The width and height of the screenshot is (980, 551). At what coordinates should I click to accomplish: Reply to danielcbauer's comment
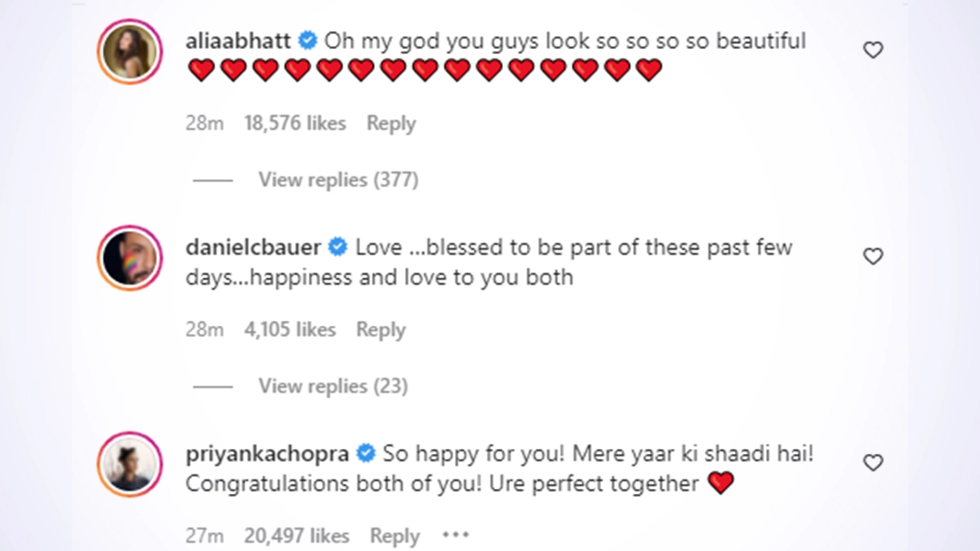(x=381, y=330)
